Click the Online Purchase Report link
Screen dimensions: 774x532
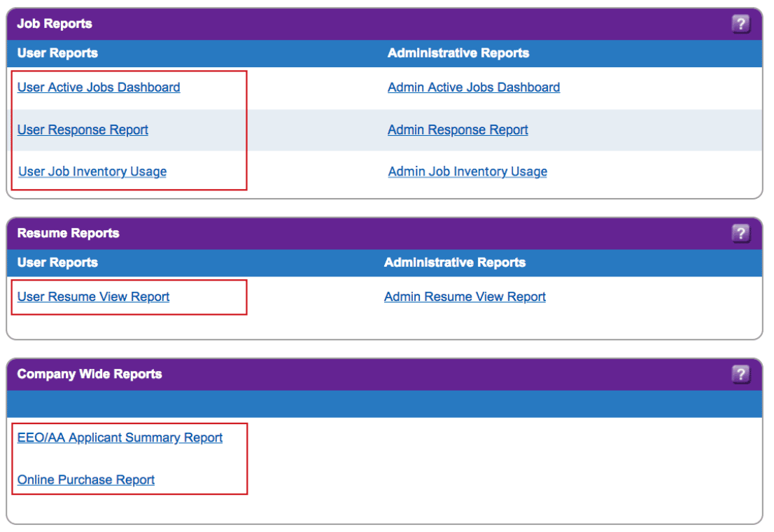pos(86,479)
